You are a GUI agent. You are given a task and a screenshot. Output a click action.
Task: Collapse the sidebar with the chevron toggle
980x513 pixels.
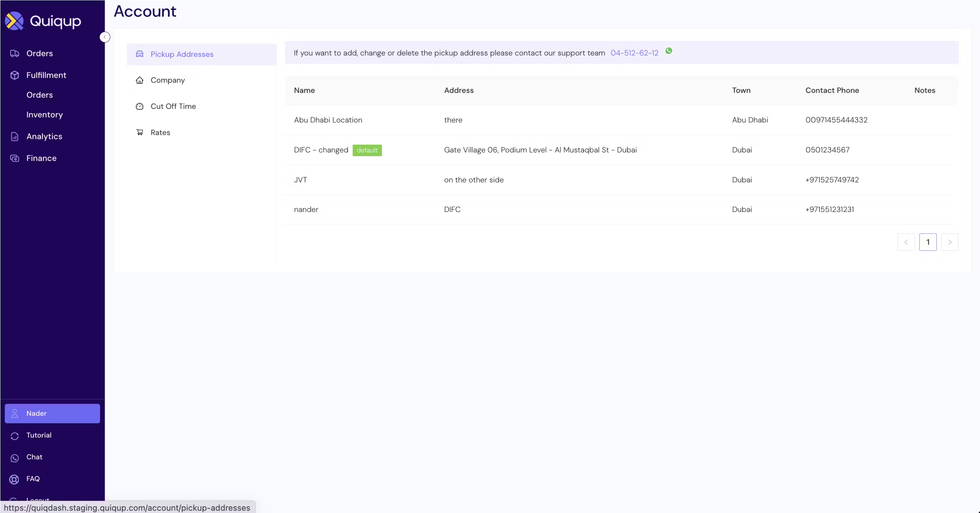tap(105, 37)
